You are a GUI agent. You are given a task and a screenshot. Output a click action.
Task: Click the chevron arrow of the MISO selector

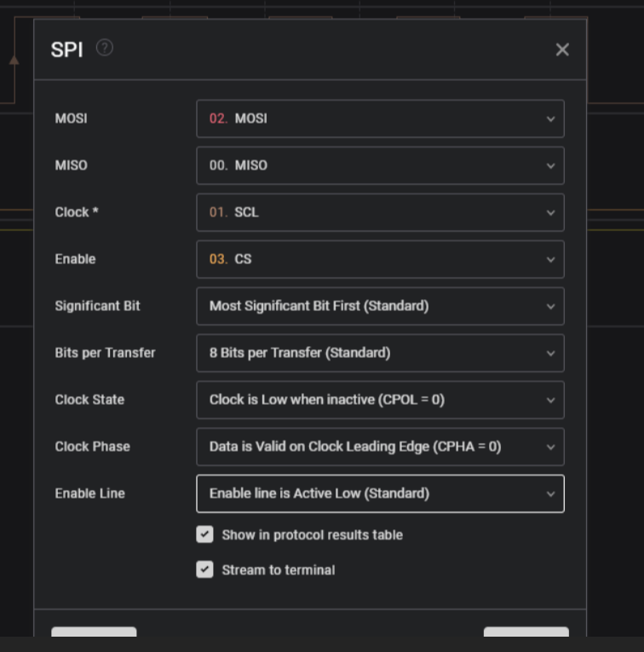(x=550, y=166)
